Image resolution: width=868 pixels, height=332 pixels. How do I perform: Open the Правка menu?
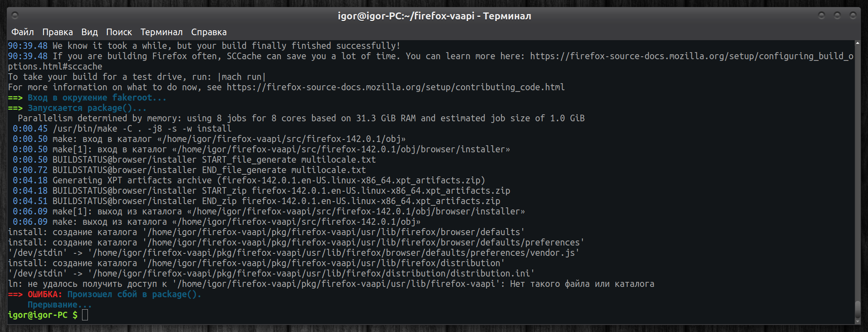click(58, 32)
